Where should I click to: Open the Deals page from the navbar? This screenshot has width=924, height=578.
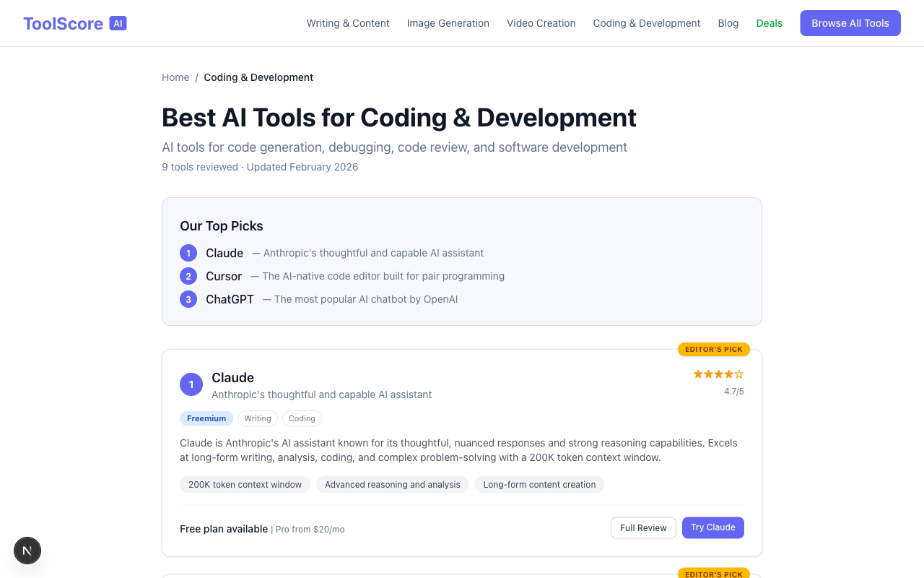click(x=770, y=23)
